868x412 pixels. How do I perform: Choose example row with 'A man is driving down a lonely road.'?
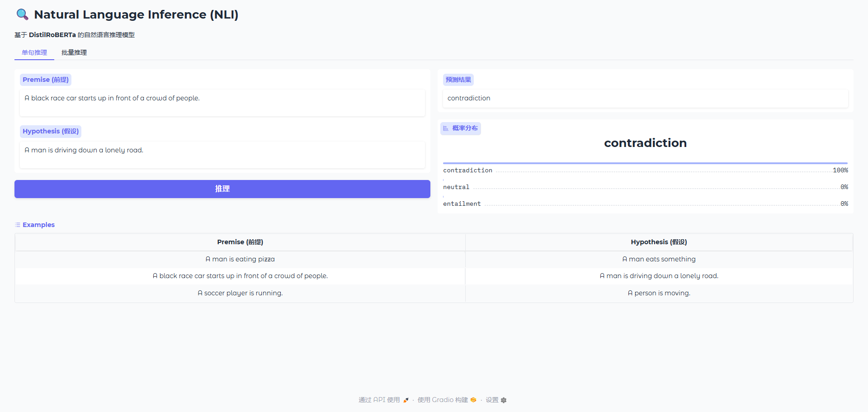tap(659, 276)
